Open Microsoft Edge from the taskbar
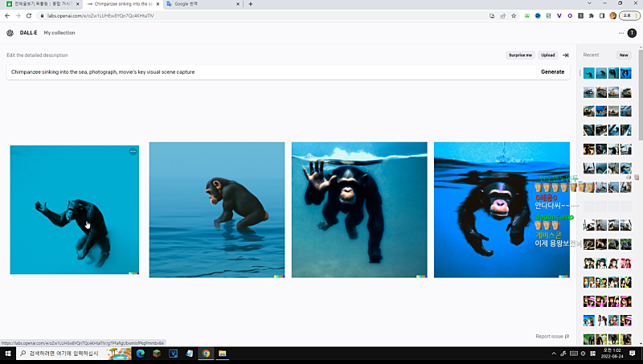This screenshot has height=364, width=643. coord(140,353)
